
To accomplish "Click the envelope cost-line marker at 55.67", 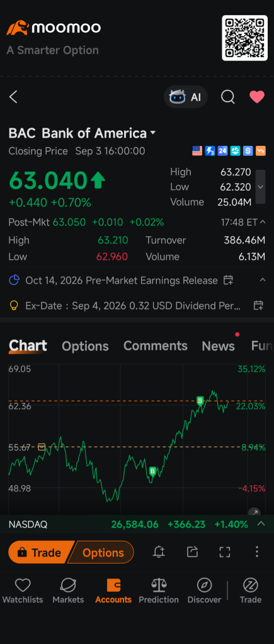I will click(x=42, y=447).
